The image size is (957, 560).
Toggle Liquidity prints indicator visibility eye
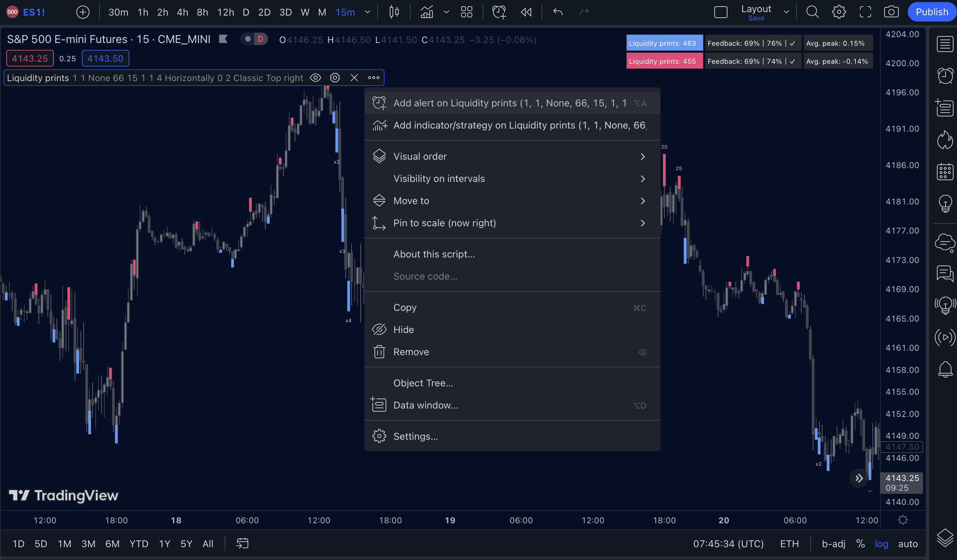315,78
